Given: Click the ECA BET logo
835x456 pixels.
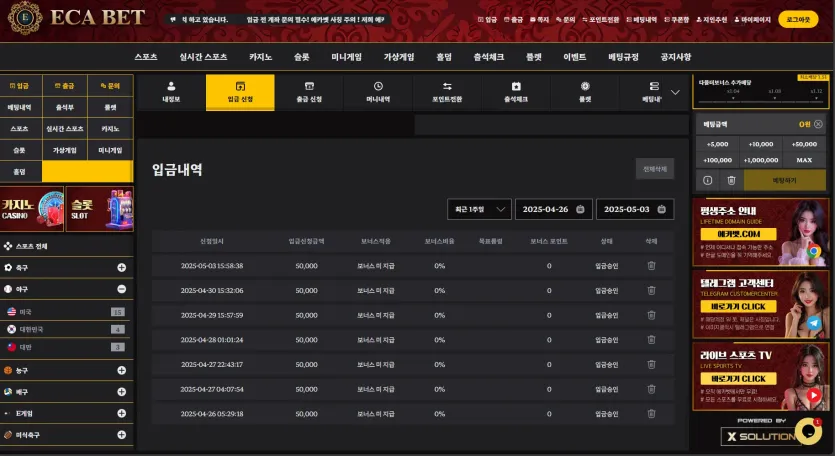Looking at the screenshot, I should (x=76, y=18).
